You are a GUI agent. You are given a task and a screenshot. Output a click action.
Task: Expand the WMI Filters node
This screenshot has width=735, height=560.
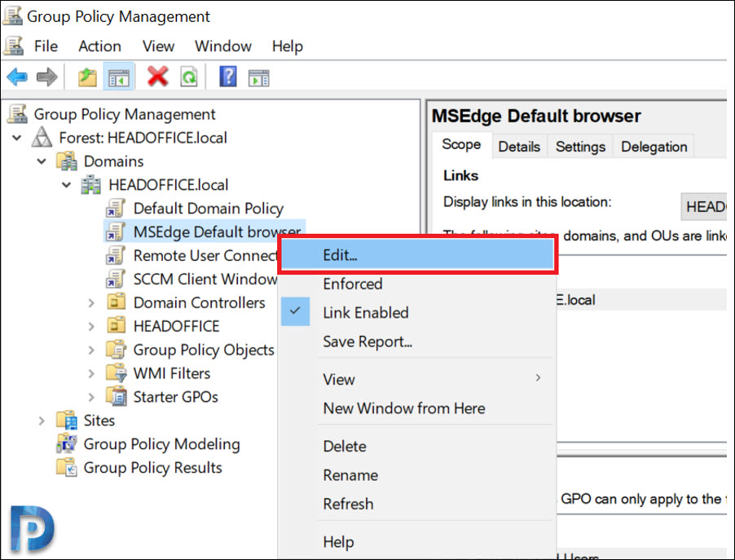[91, 373]
